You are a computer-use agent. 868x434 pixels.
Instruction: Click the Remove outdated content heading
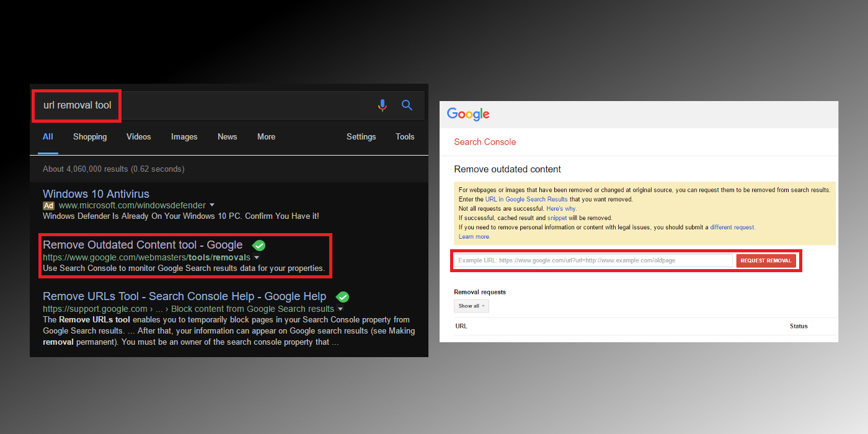pyautogui.click(x=507, y=169)
